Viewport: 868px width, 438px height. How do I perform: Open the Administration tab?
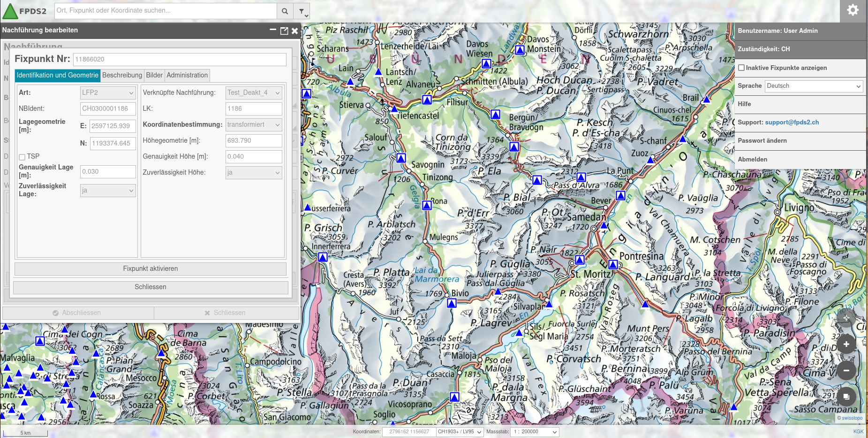[x=187, y=75]
